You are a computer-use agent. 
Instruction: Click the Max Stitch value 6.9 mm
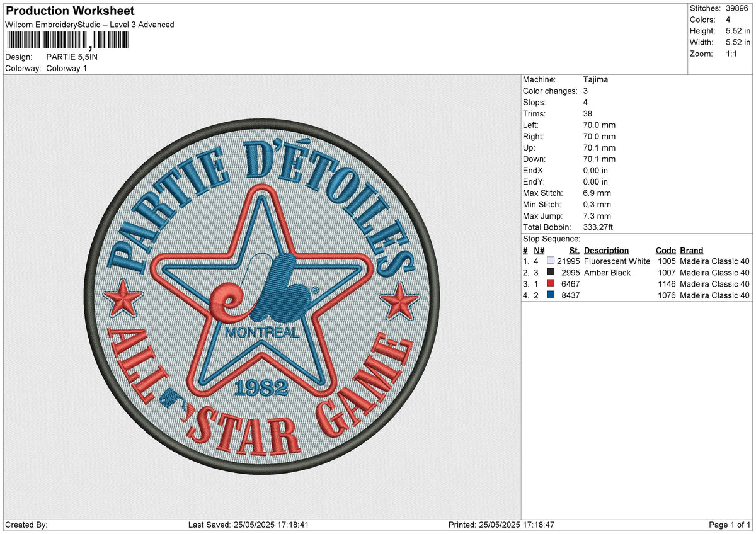pos(597,193)
